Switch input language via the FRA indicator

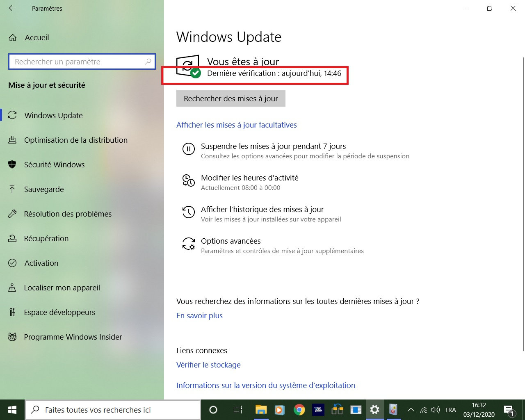tap(450, 410)
